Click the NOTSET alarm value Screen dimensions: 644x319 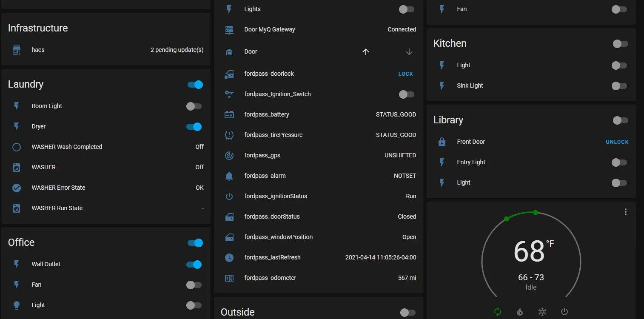[405, 176]
